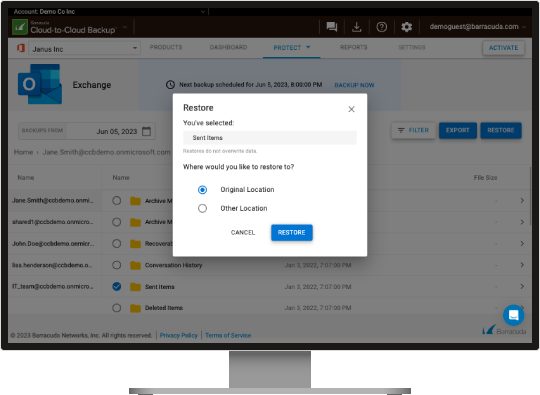The image size is (540, 395).
Task: Click the Barracuda Cloud-to-Cloud Backup logo
Action: click(x=20, y=27)
